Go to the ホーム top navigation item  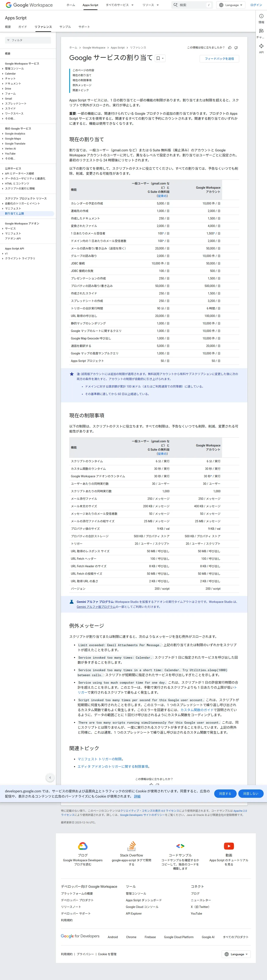(x=71, y=5)
